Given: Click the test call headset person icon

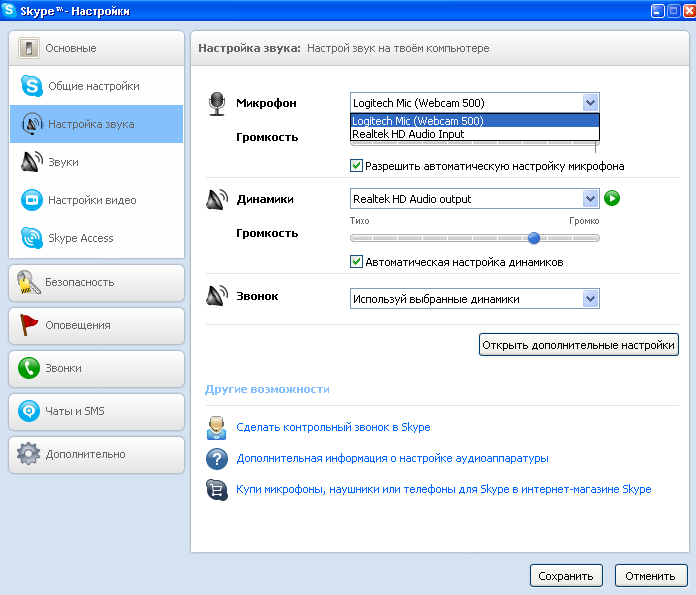Looking at the screenshot, I should tap(217, 428).
